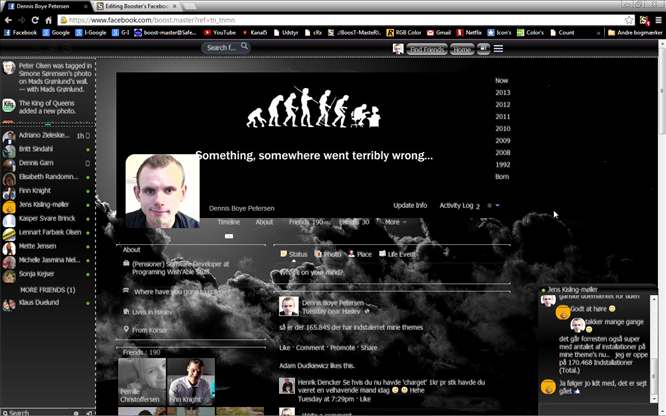
Task: Click the browser address bar
Action: 346,20
